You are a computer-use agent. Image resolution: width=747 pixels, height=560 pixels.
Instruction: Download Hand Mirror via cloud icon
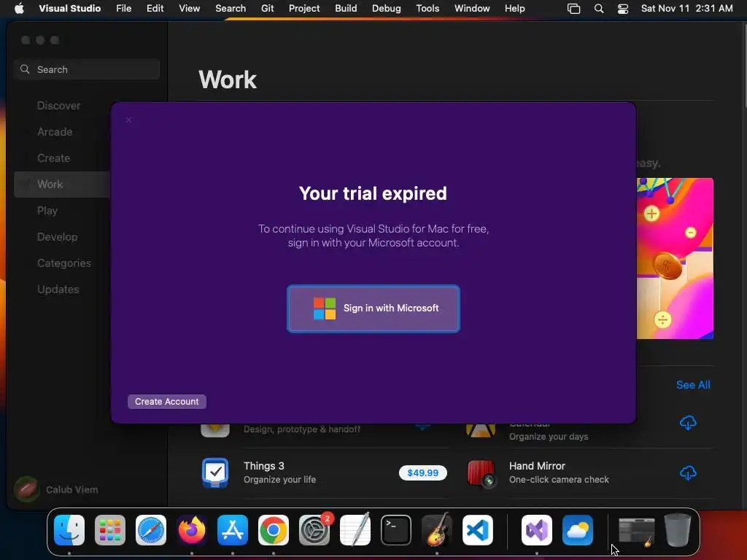click(x=688, y=472)
